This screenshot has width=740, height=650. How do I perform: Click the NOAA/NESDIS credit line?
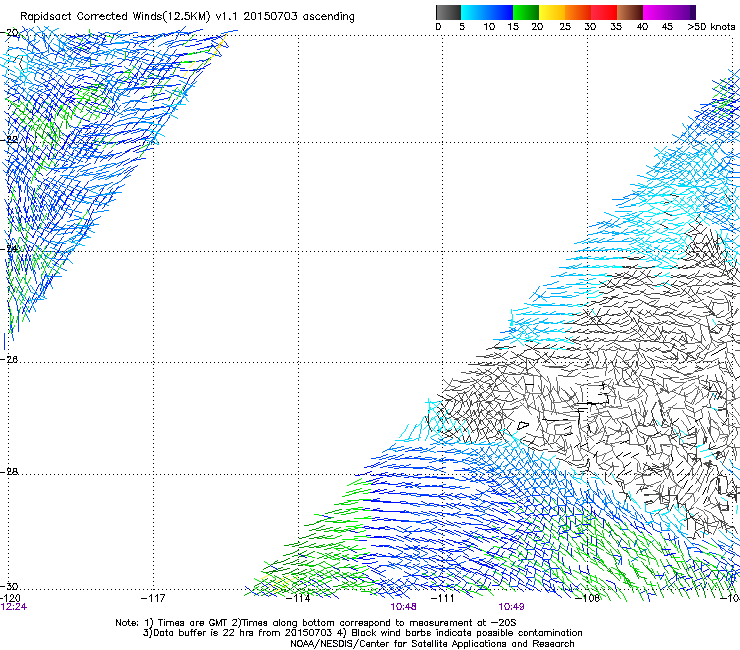coord(432,644)
